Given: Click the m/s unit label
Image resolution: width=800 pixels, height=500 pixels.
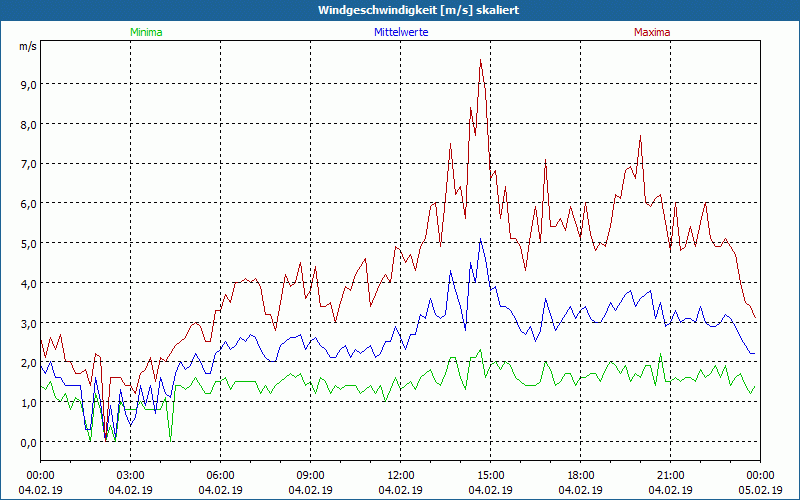Looking at the screenshot, I should (28, 47).
